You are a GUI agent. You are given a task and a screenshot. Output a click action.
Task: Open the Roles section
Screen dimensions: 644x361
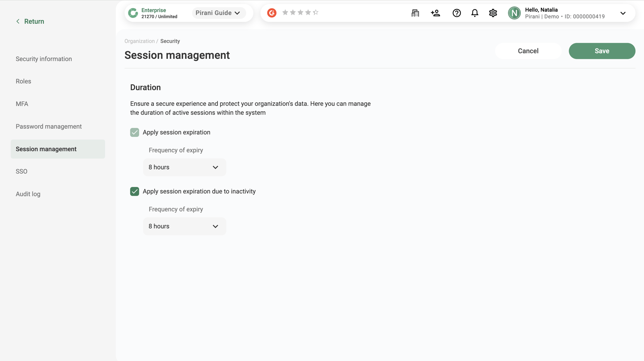tap(23, 81)
